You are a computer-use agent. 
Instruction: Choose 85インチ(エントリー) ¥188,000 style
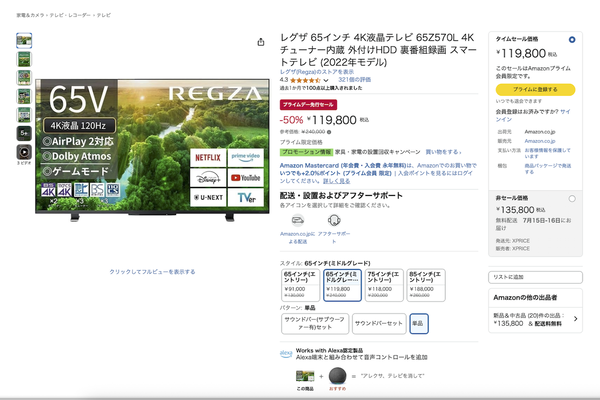click(x=426, y=285)
